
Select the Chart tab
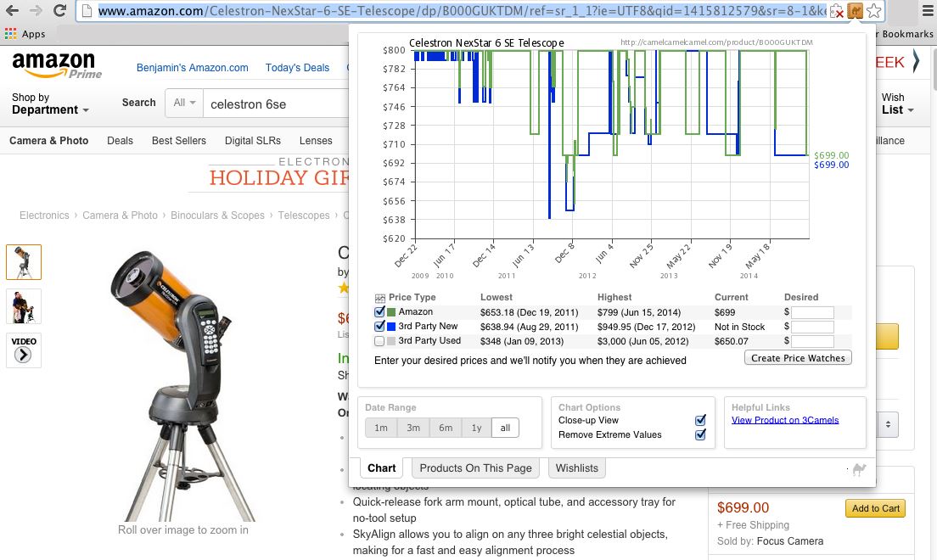381,468
